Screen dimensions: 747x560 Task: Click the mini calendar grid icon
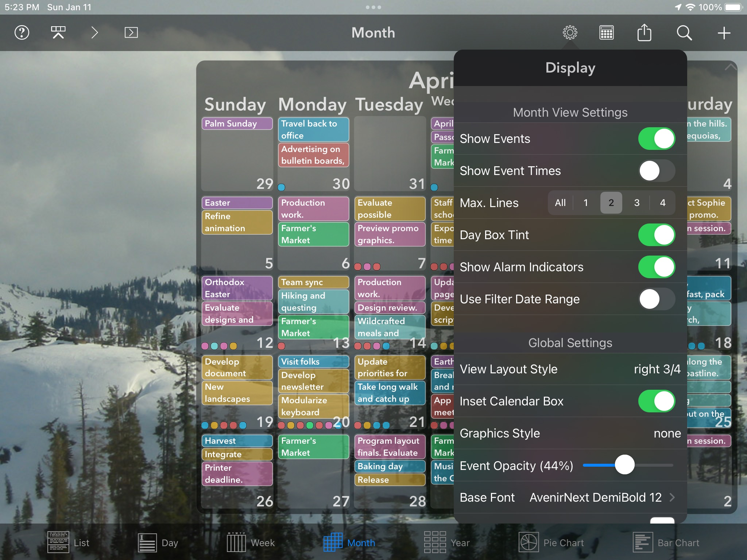pyautogui.click(x=607, y=32)
